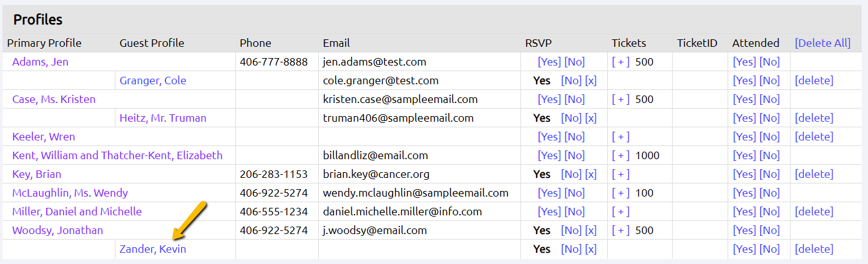
Task: Open Adams, Jen primary profile
Action: (x=40, y=62)
